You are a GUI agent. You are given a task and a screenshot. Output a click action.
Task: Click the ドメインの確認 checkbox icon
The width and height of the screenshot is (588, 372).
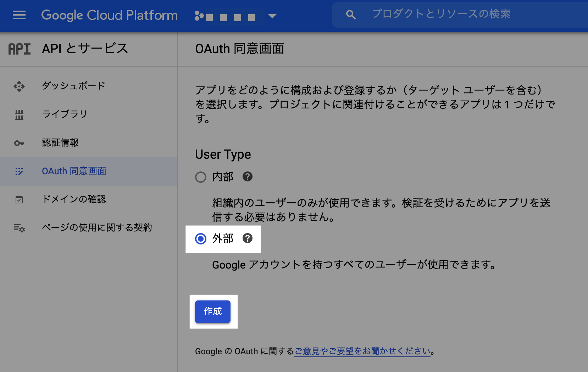tap(19, 200)
